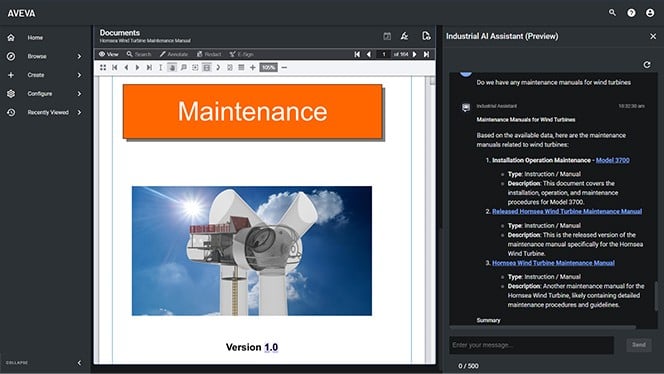Click the Recently Viewed clock icon
Screen dimensions: 664x374
[11, 112]
